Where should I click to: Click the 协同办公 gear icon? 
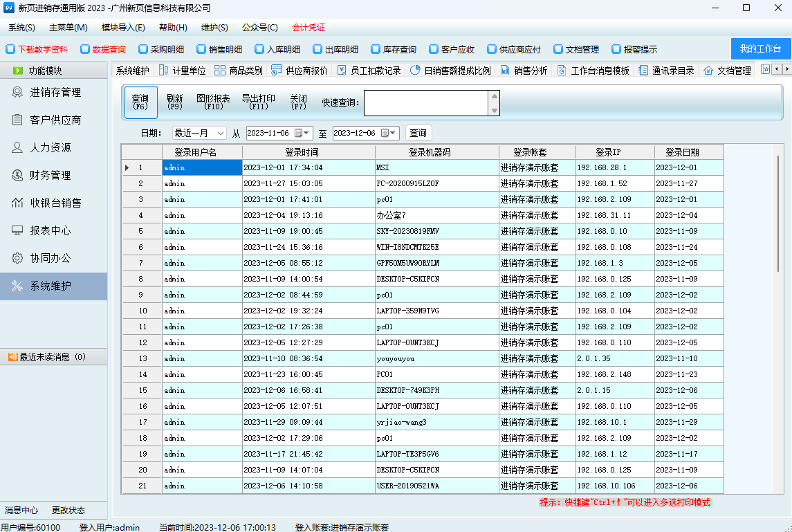click(17, 258)
